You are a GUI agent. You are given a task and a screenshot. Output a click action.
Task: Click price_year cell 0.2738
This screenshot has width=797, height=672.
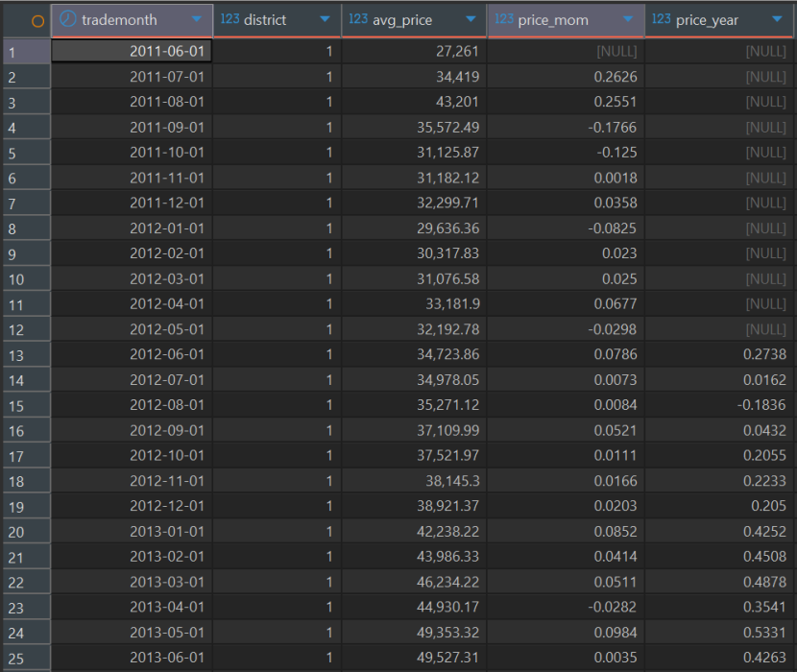pyautogui.click(x=719, y=355)
